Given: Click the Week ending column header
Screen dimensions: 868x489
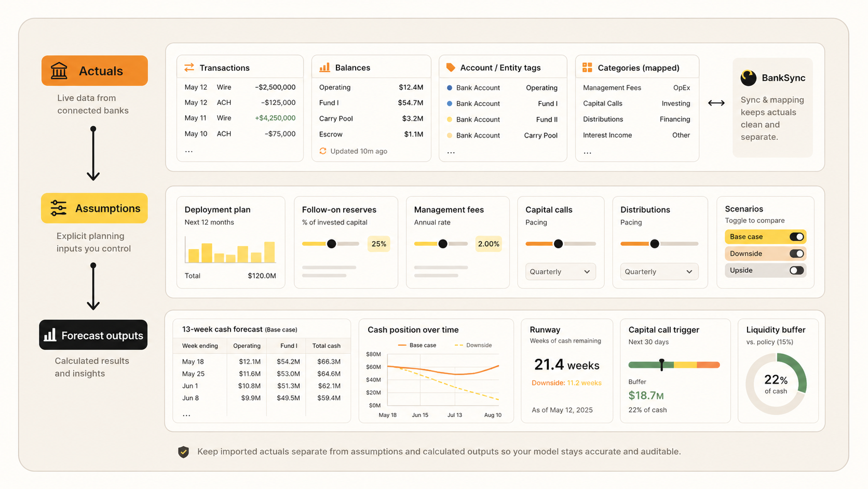Looking at the screenshot, I should pyautogui.click(x=200, y=346).
